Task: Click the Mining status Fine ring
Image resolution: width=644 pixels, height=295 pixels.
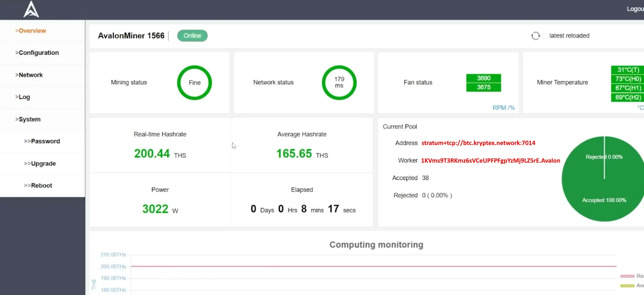Action: point(194,83)
